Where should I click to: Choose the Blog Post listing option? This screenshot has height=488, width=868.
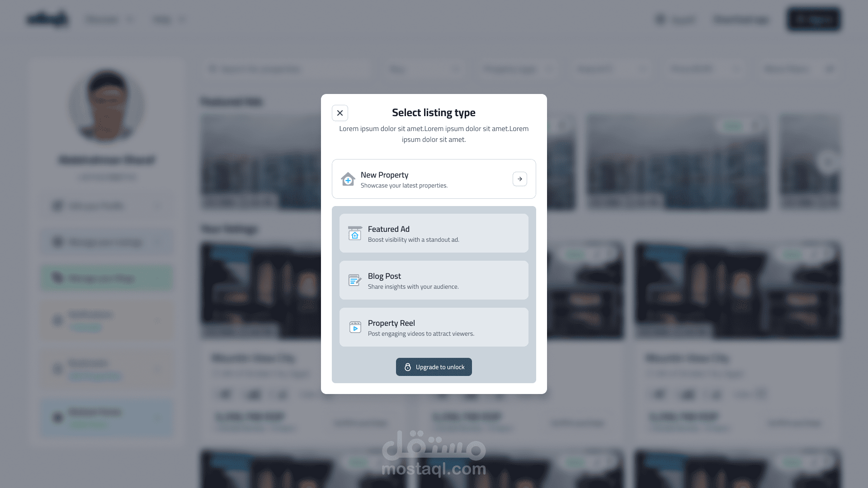tap(434, 280)
